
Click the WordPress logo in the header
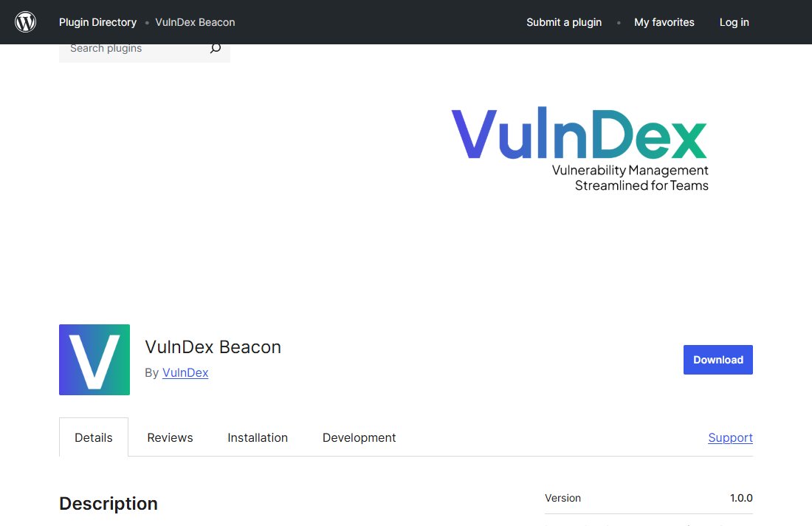pos(25,21)
